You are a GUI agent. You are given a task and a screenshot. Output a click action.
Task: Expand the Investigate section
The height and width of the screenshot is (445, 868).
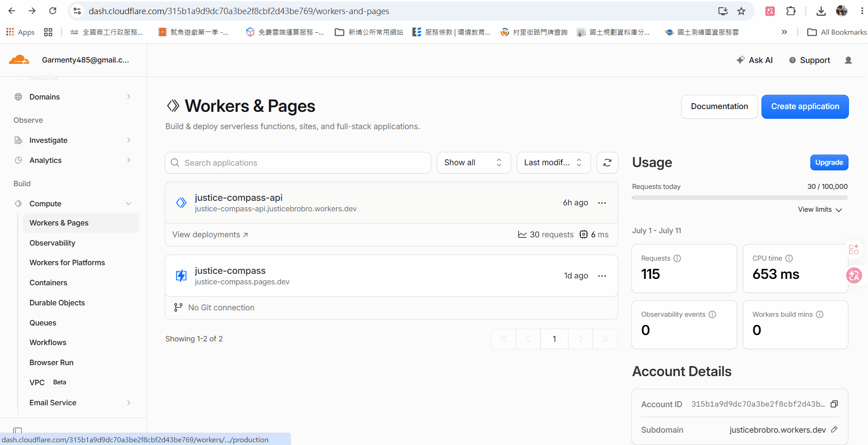[x=129, y=140]
